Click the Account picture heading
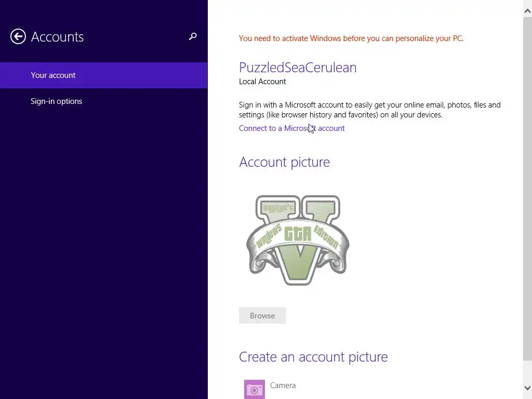The width and height of the screenshot is (532, 399). pos(284,162)
